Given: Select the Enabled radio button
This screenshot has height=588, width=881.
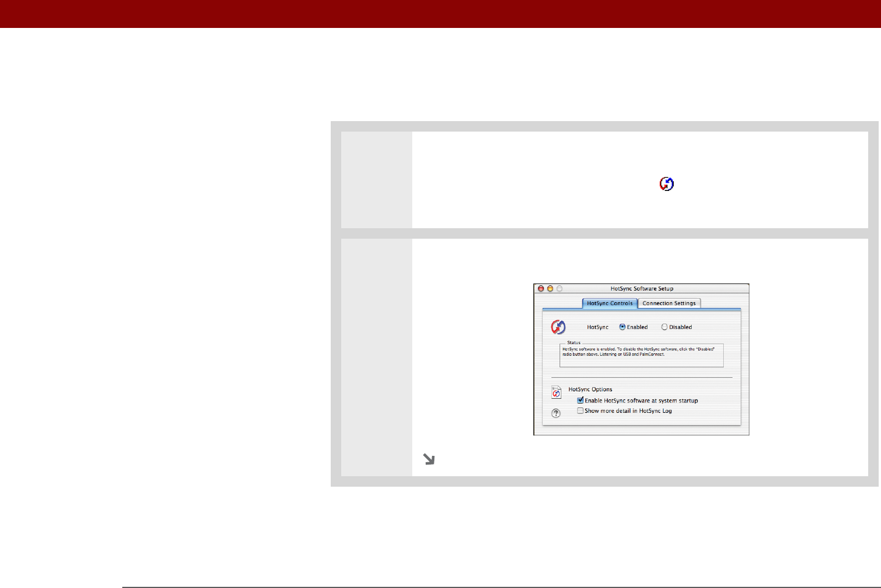Looking at the screenshot, I should pos(622,327).
